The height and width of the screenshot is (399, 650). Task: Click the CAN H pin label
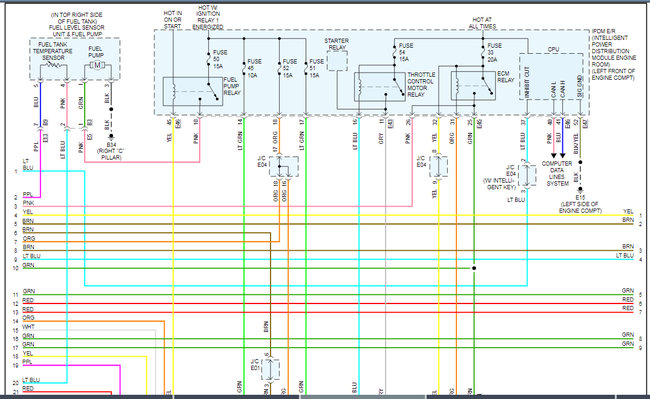coord(563,89)
